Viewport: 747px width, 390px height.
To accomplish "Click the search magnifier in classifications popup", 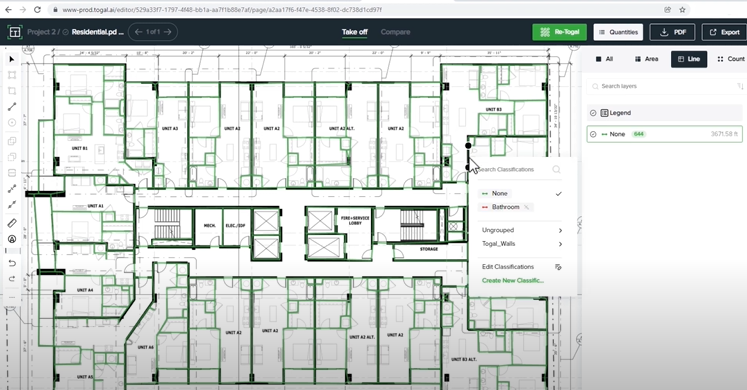I will tap(556, 170).
